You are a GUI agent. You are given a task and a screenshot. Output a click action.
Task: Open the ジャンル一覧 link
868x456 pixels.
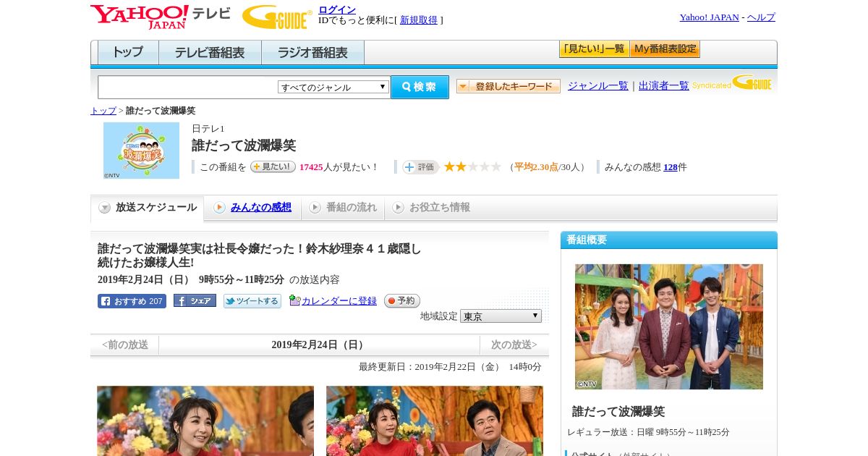(598, 85)
